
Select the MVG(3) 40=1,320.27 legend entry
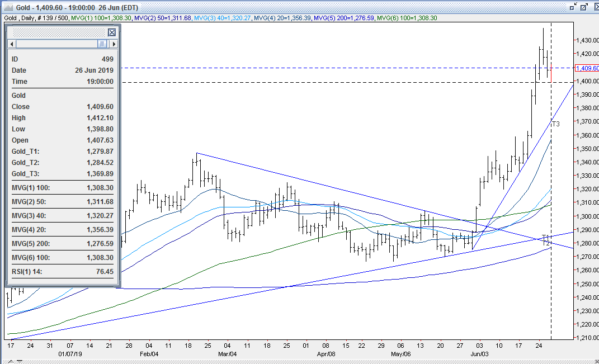(223, 18)
